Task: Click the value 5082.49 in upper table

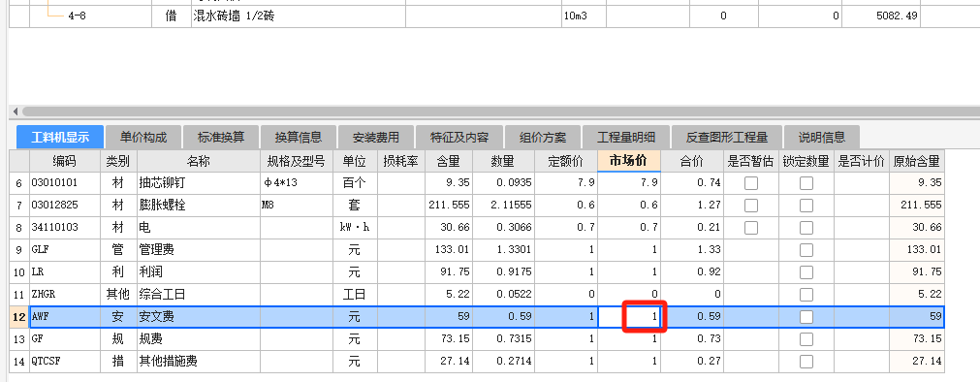Action: point(881,16)
